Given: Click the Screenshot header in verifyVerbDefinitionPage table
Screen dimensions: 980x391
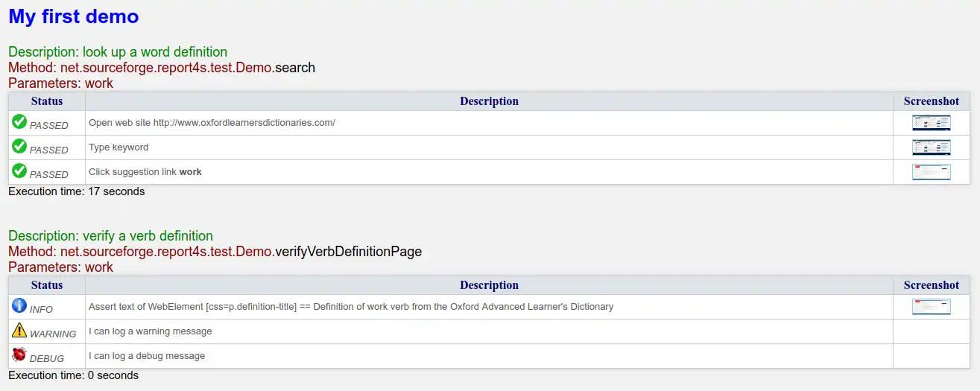Looking at the screenshot, I should (x=932, y=285).
